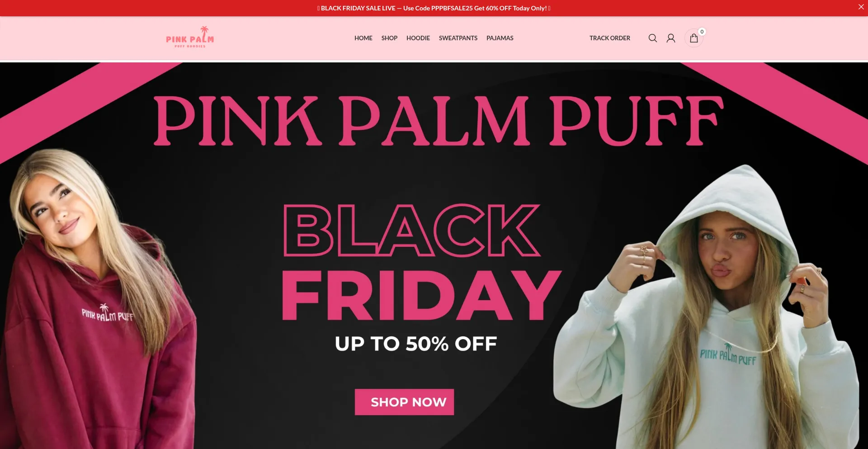This screenshot has width=868, height=449.
Task: Dismiss the Black Friday announcement bar
Action: [x=861, y=7]
